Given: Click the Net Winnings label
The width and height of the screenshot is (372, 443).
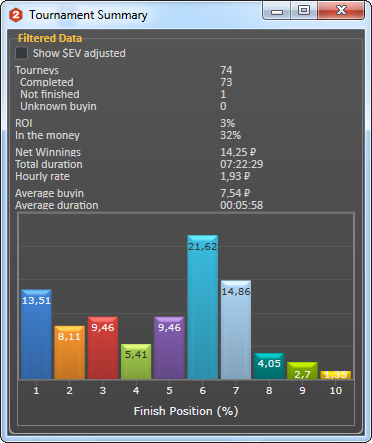Looking at the screenshot, I should tap(48, 152).
